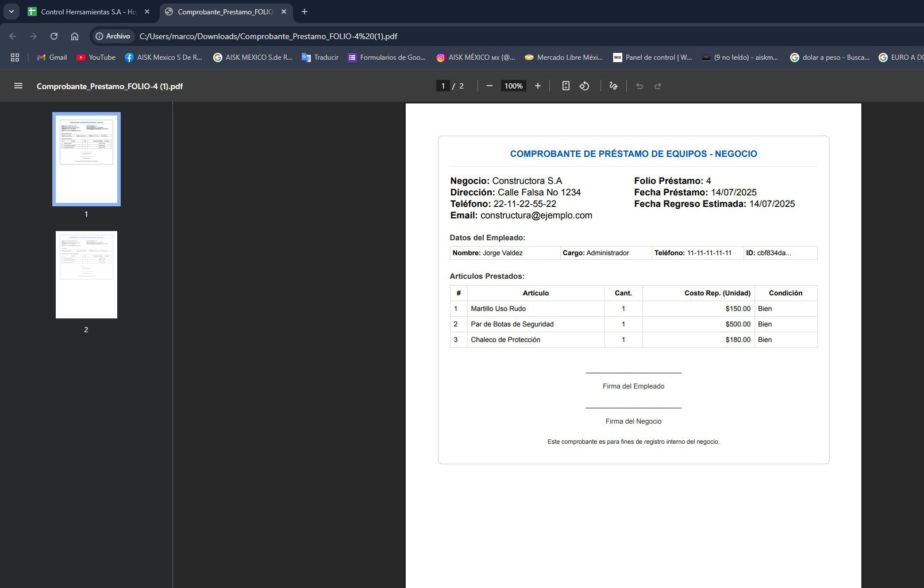
Task: Click the 100% zoom level field
Action: (x=513, y=86)
